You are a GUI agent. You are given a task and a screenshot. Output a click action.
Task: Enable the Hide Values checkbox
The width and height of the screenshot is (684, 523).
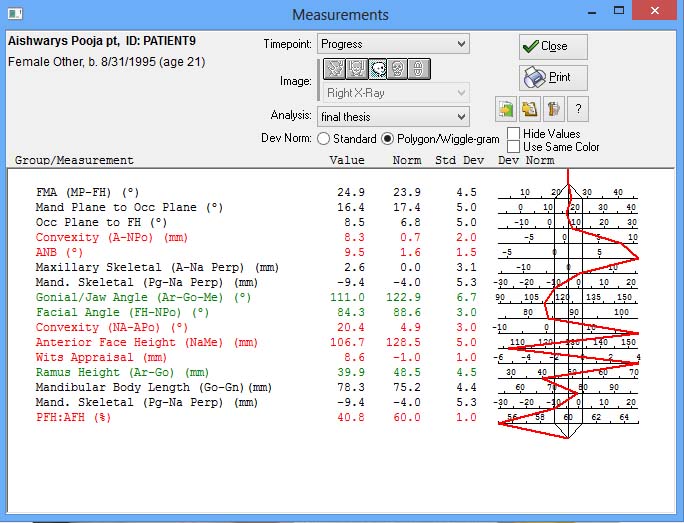514,133
